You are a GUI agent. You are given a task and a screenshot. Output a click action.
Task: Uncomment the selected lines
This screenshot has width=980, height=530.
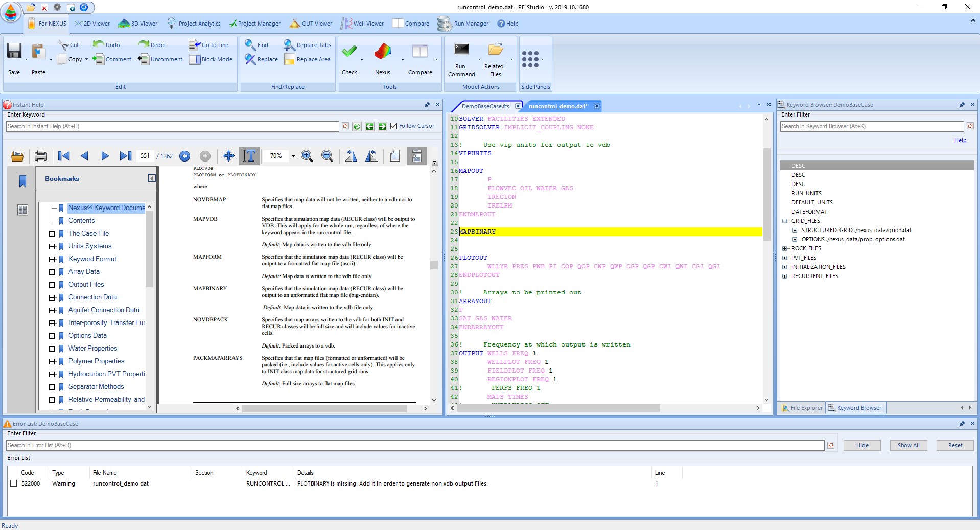(160, 59)
